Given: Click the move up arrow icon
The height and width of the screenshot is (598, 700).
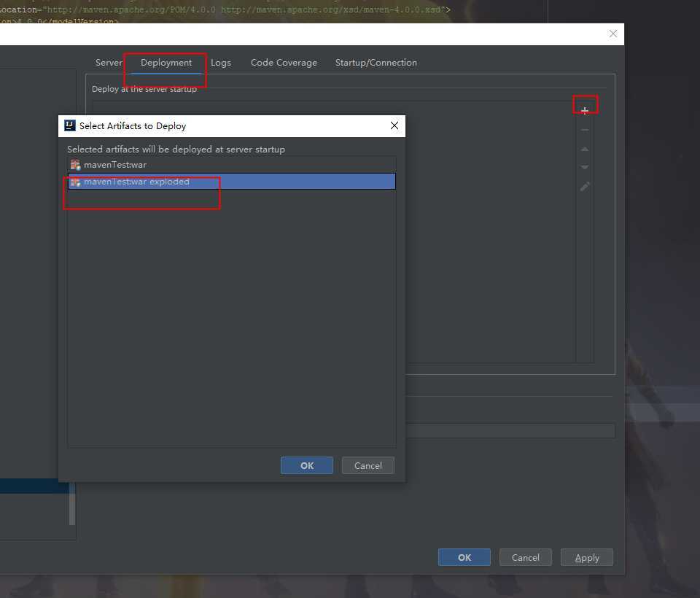Looking at the screenshot, I should pos(585,149).
